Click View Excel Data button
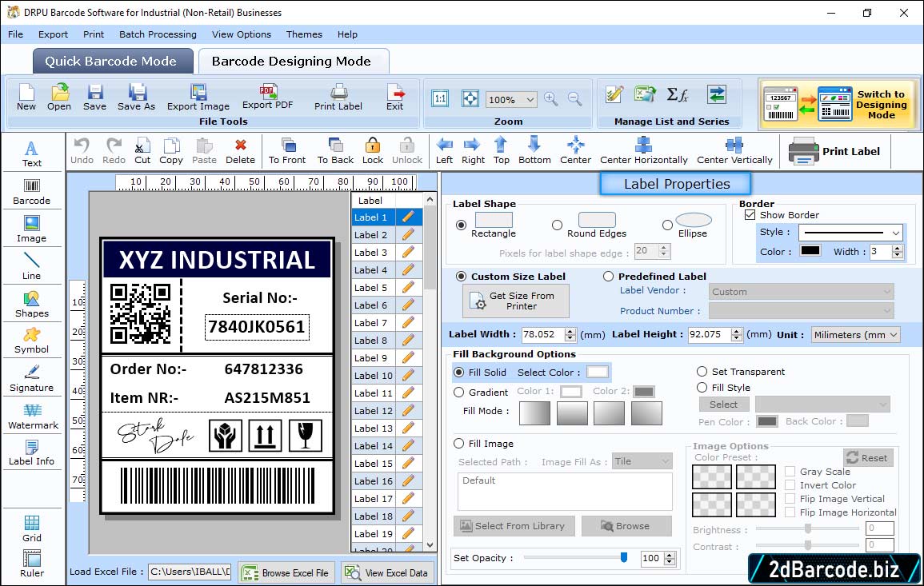The height and width of the screenshot is (586, 924). [387, 573]
